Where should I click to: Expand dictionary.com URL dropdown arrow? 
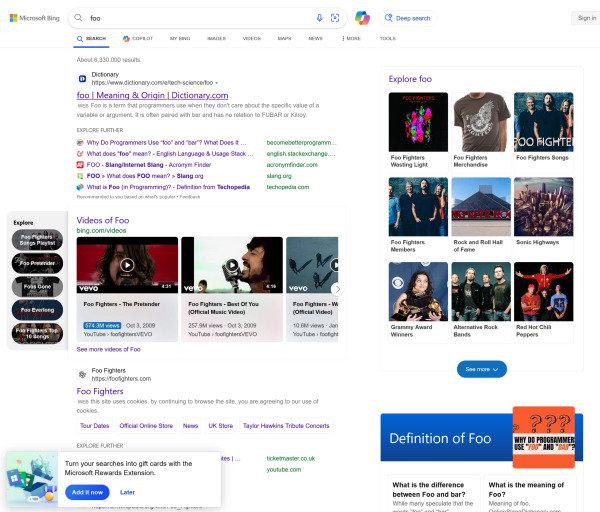(217, 83)
